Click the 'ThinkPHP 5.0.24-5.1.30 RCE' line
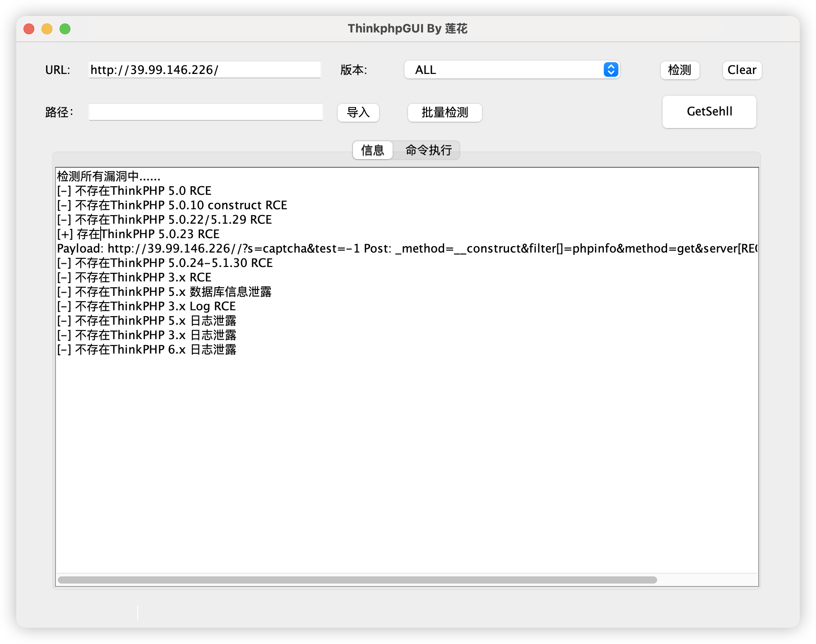 pyautogui.click(x=165, y=263)
